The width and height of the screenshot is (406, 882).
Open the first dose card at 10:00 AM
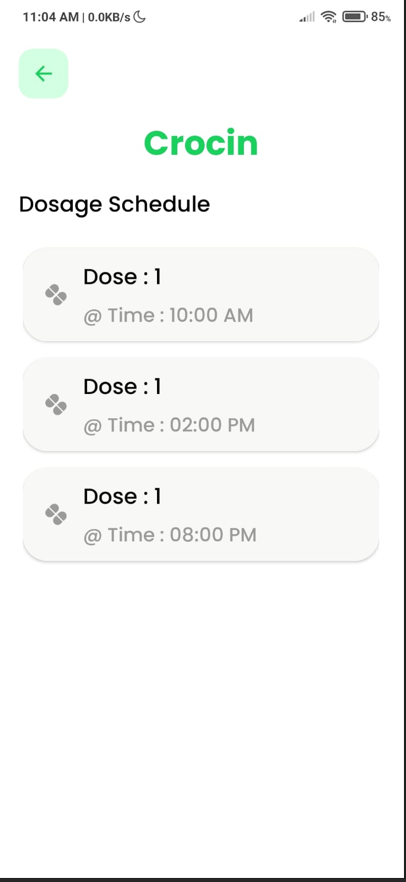point(201,294)
